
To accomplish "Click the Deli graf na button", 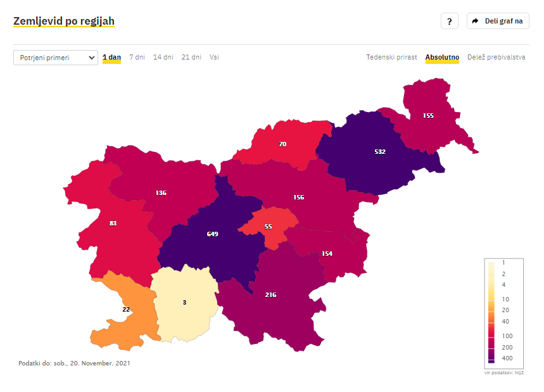I will pyautogui.click(x=498, y=21).
